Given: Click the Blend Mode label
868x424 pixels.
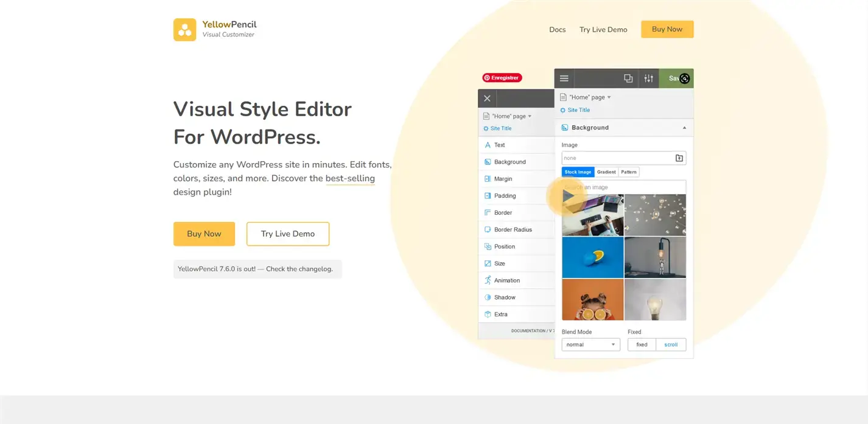Looking at the screenshot, I should (x=576, y=332).
